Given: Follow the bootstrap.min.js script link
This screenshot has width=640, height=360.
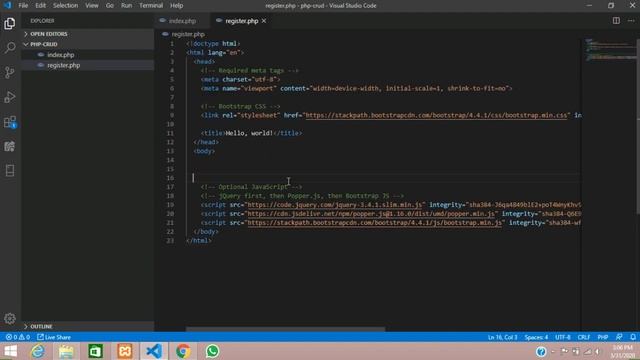Looking at the screenshot, I should point(374,222).
